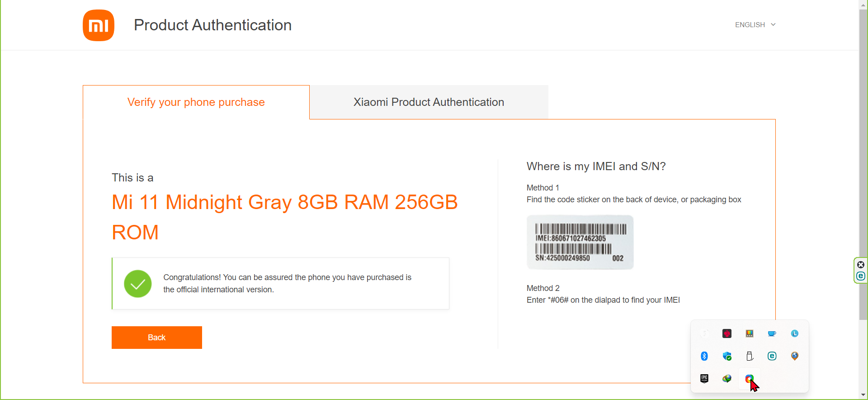Click Safely Remove Hardware USB icon
868x400 pixels.
click(x=750, y=356)
